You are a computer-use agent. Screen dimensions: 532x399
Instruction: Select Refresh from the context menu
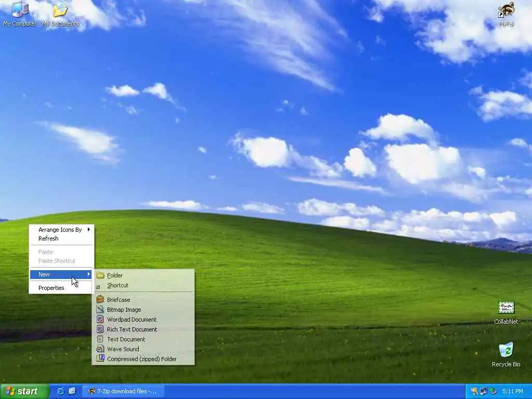tap(61, 238)
